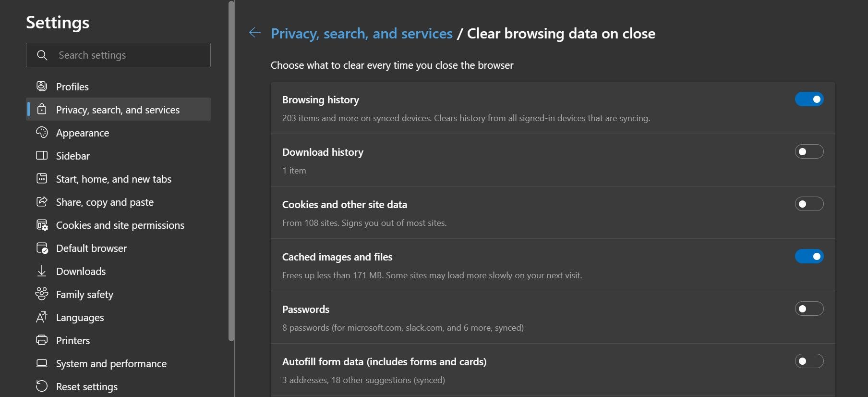Click the Sidebar settings icon
Screen dimensions: 868x397
click(42, 156)
